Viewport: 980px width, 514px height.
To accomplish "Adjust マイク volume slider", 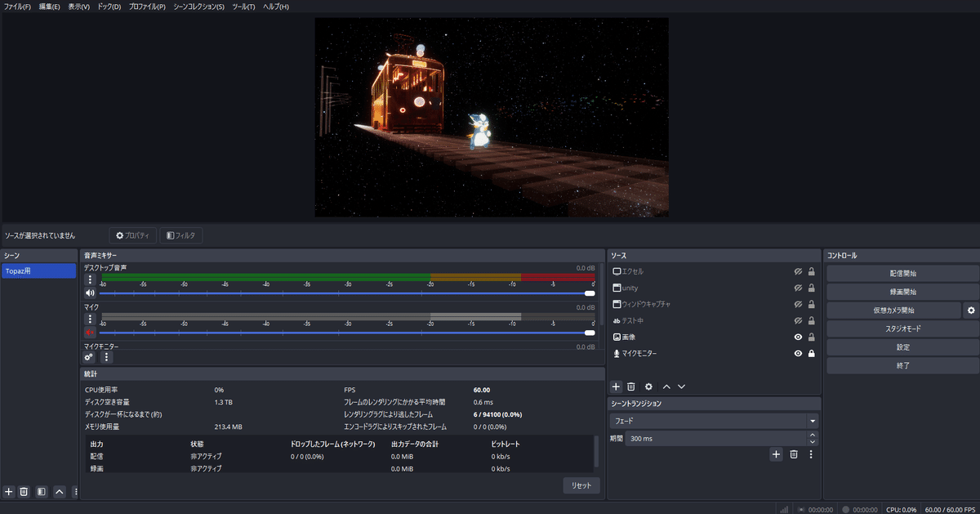I will [x=347, y=333].
